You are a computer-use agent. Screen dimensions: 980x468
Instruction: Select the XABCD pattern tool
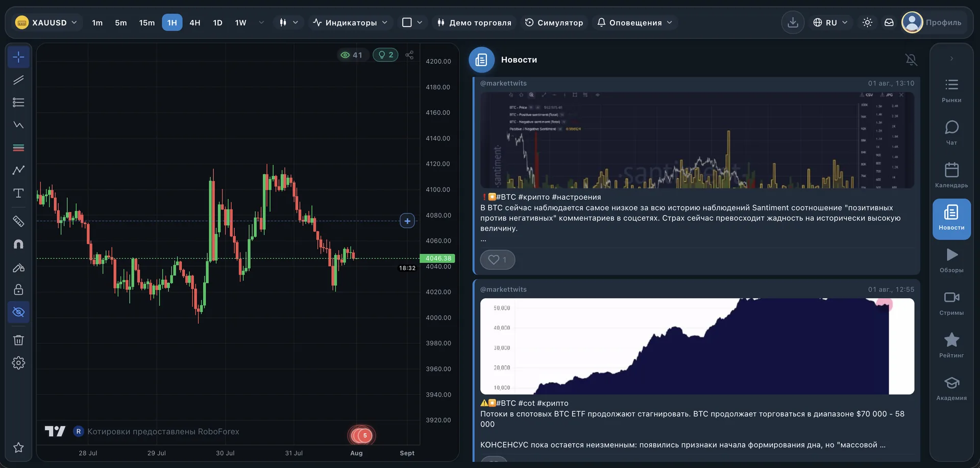(x=18, y=125)
